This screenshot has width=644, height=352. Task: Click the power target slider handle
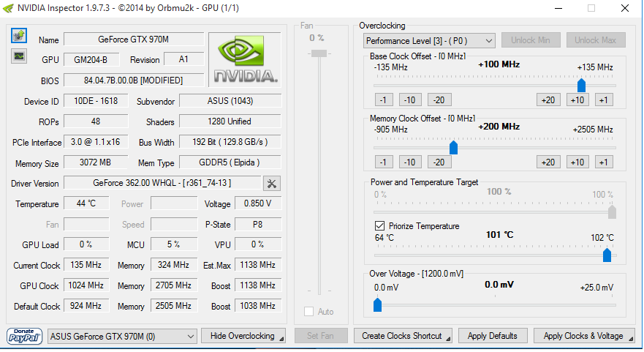(x=612, y=212)
